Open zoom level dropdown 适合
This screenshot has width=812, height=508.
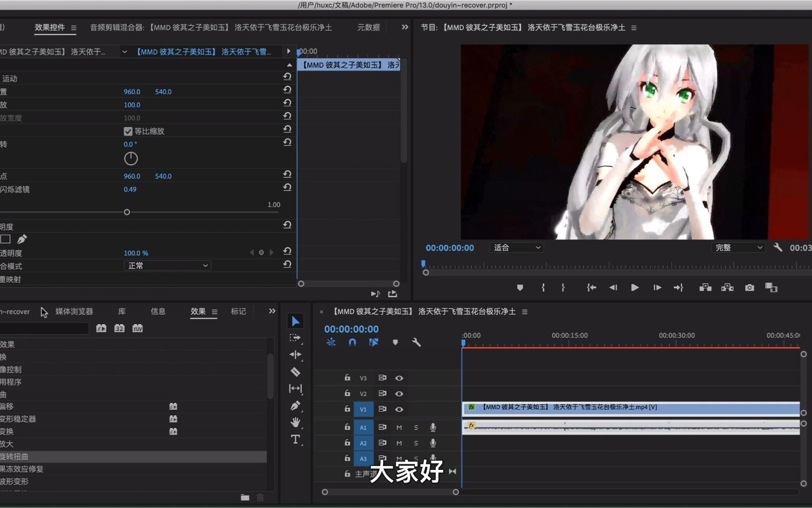coord(517,247)
